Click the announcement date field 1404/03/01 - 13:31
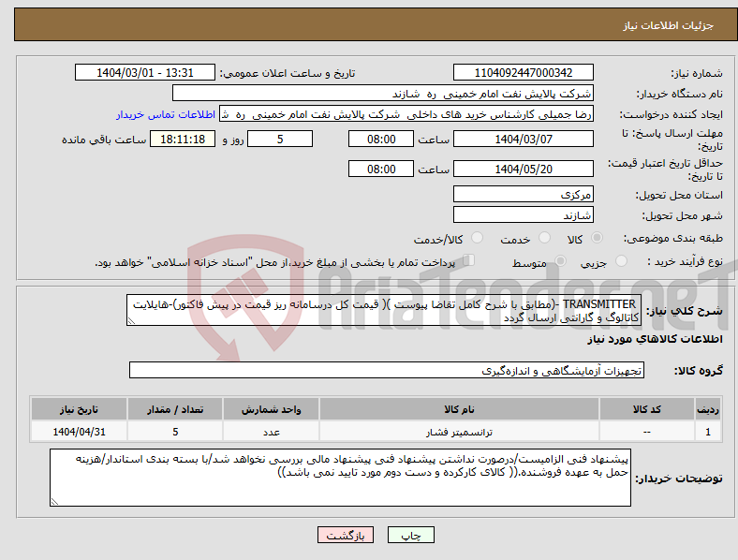738x560 pixels. point(145,73)
